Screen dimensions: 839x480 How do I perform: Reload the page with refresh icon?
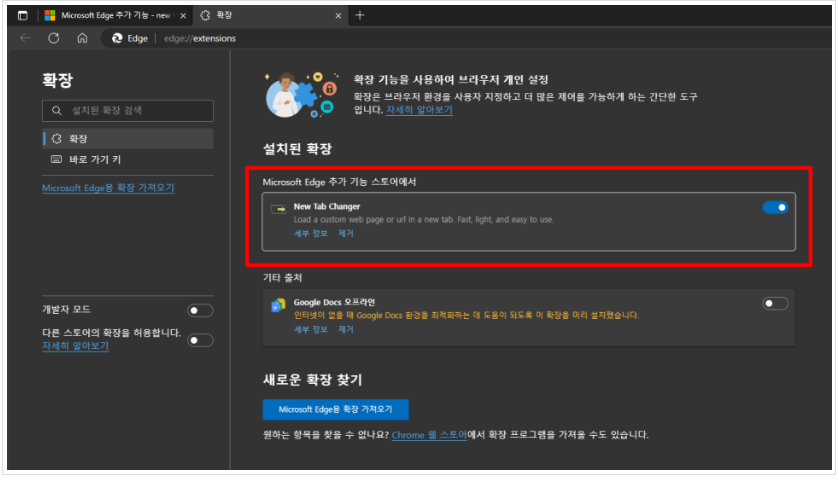[54, 38]
